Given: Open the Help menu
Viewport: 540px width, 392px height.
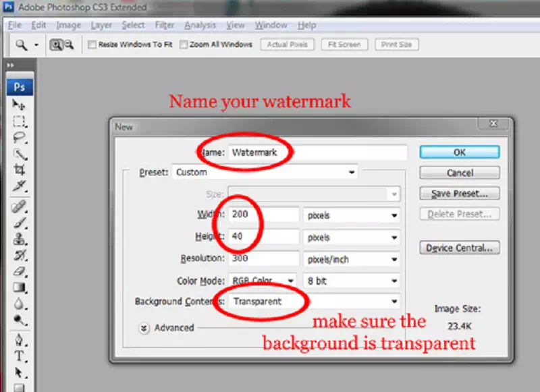Looking at the screenshot, I should [x=306, y=25].
